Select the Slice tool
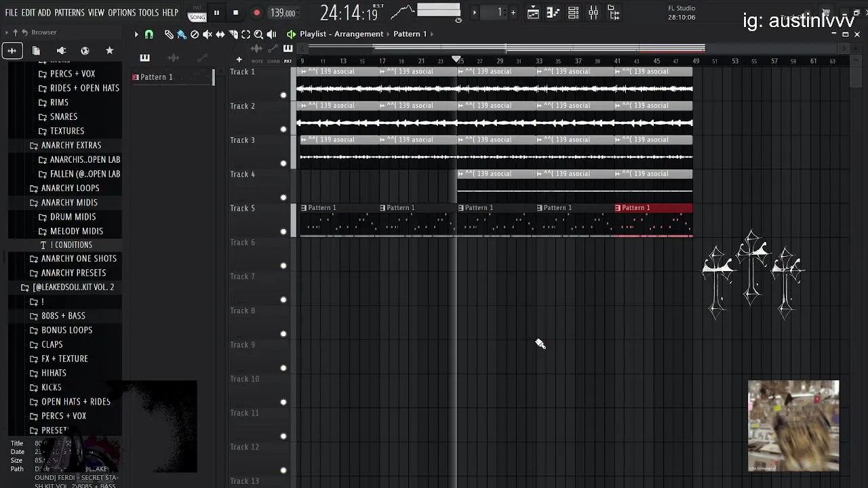The width and height of the screenshot is (868, 488). [x=233, y=34]
